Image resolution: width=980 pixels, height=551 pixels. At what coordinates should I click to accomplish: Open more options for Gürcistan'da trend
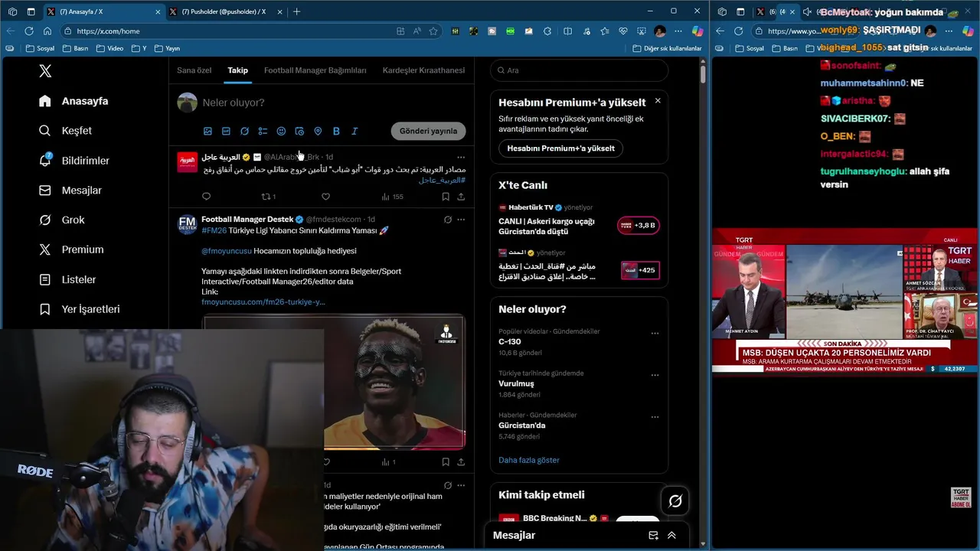[655, 418]
